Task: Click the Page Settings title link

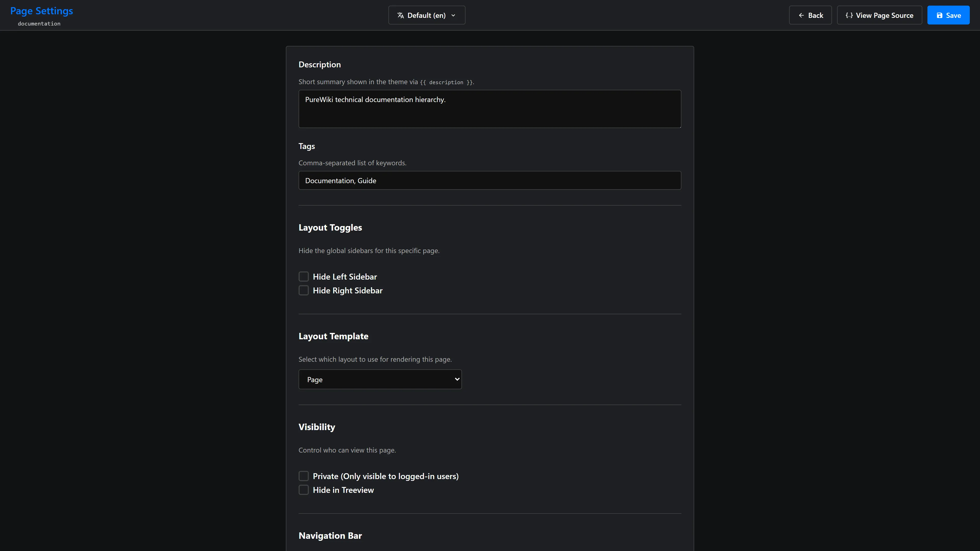Action: [x=41, y=11]
